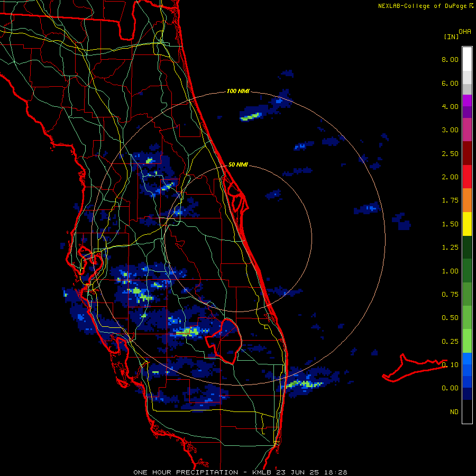
Task: Select the 0.75 legend value
Action: [x=450, y=295]
